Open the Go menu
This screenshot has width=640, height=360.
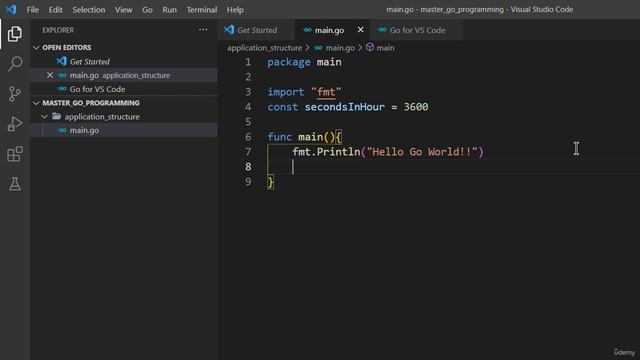click(x=147, y=9)
